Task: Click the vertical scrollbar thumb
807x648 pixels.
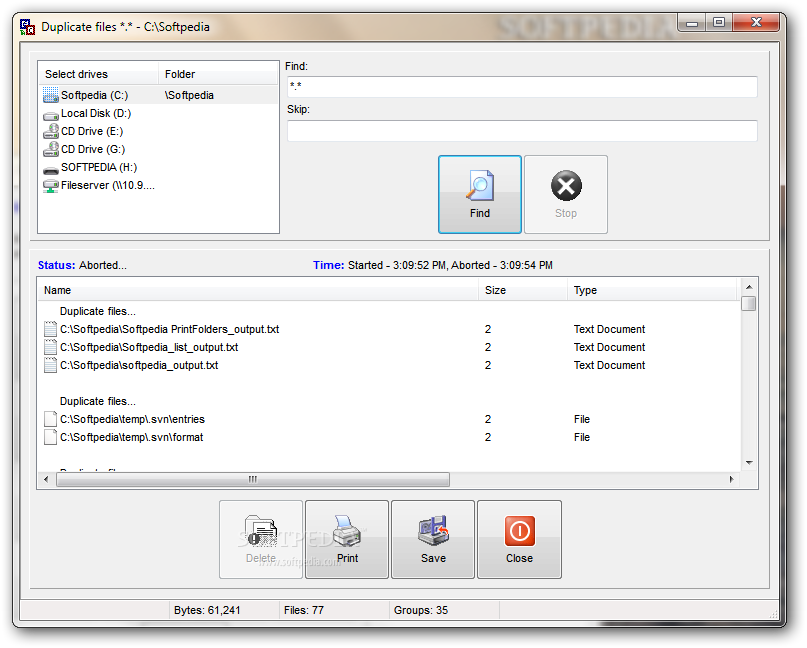Action: (x=749, y=303)
